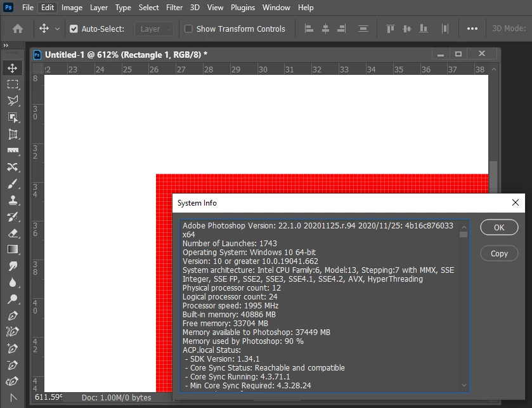Click the red Rectangle 1 shape on canvas
The width and height of the screenshot is (532, 408).
[322, 183]
